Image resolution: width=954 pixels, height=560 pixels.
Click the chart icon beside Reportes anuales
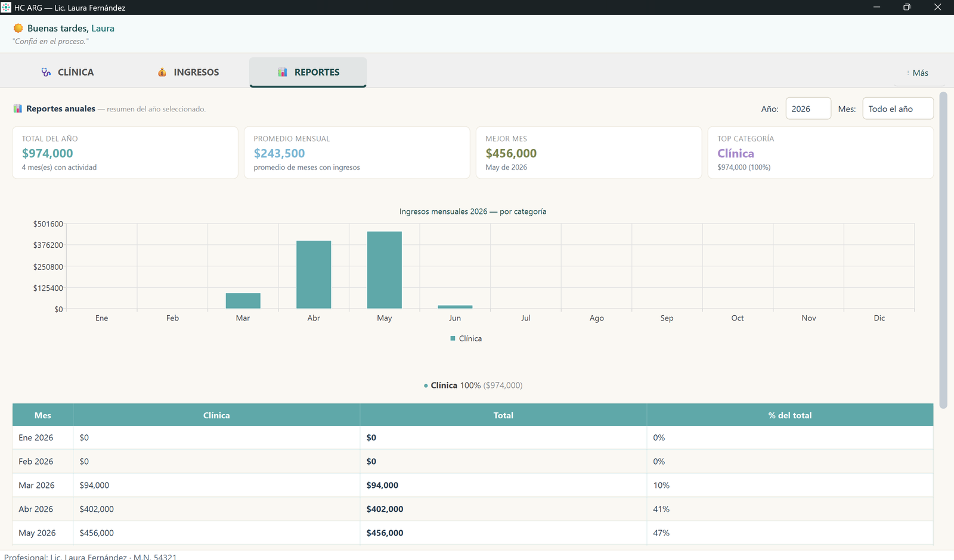click(18, 108)
